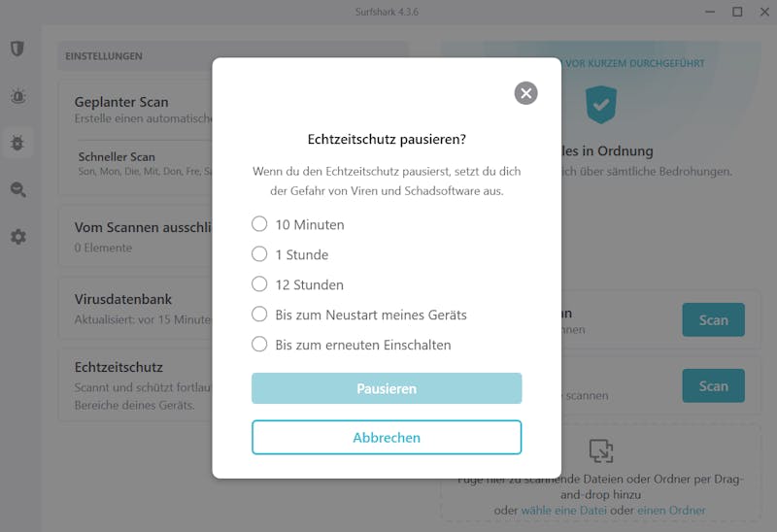This screenshot has width=777, height=532.
Task: Close the pause dialog with X icon
Action: click(525, 93)
